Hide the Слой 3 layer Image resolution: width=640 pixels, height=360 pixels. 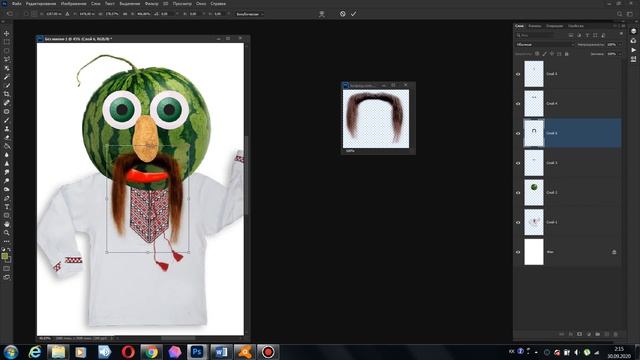coord(518,163)
